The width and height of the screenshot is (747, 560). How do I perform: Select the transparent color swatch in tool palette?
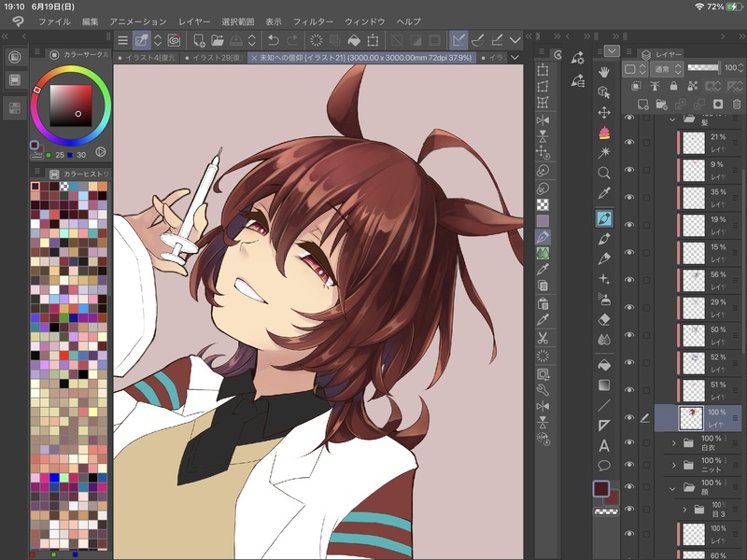(605, 511)
